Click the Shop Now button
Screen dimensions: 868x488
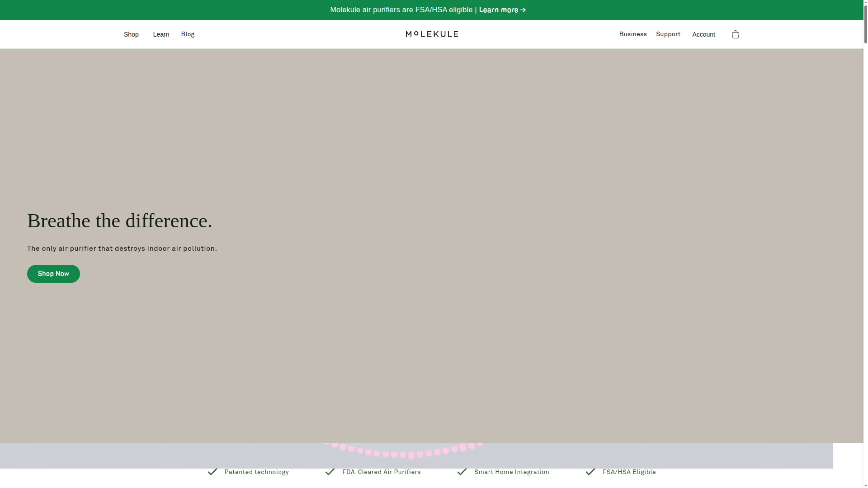point(53,274)
